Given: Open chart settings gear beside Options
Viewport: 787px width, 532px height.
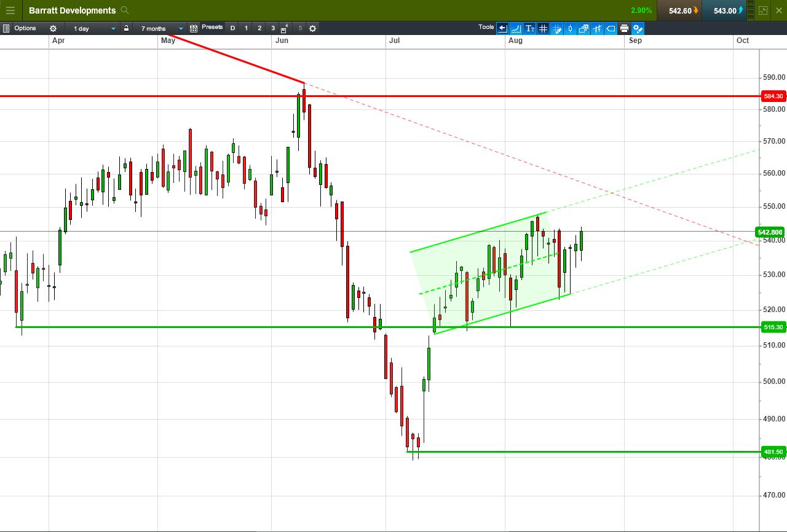Looking at the screenshot, I should coord(53,28).
